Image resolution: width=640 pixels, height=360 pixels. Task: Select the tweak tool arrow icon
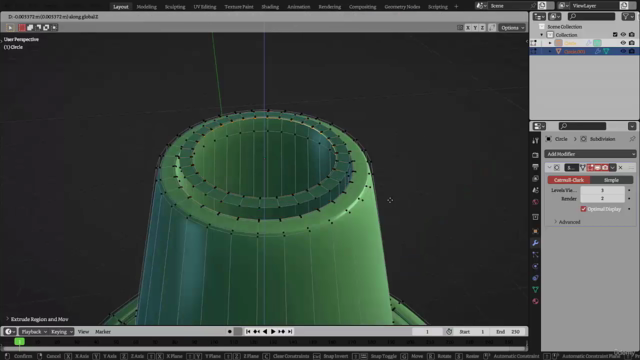coord(10,27)
